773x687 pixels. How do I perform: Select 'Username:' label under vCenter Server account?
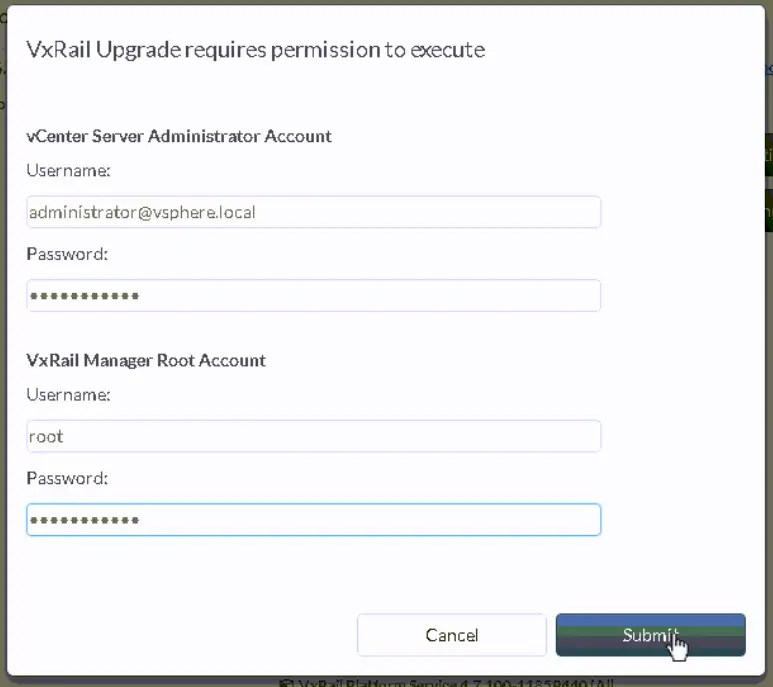coord(68,171)
